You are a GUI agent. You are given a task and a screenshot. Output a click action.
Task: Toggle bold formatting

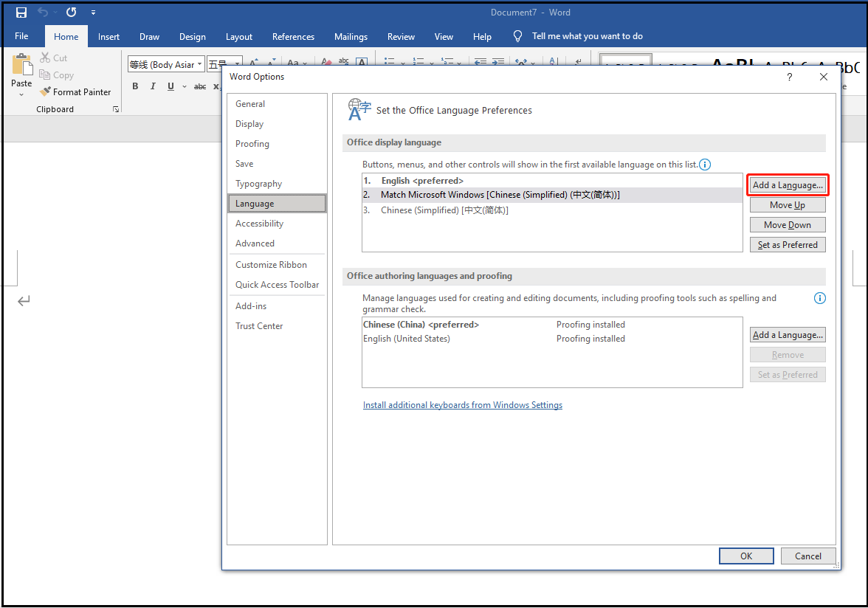coord(135,86)
